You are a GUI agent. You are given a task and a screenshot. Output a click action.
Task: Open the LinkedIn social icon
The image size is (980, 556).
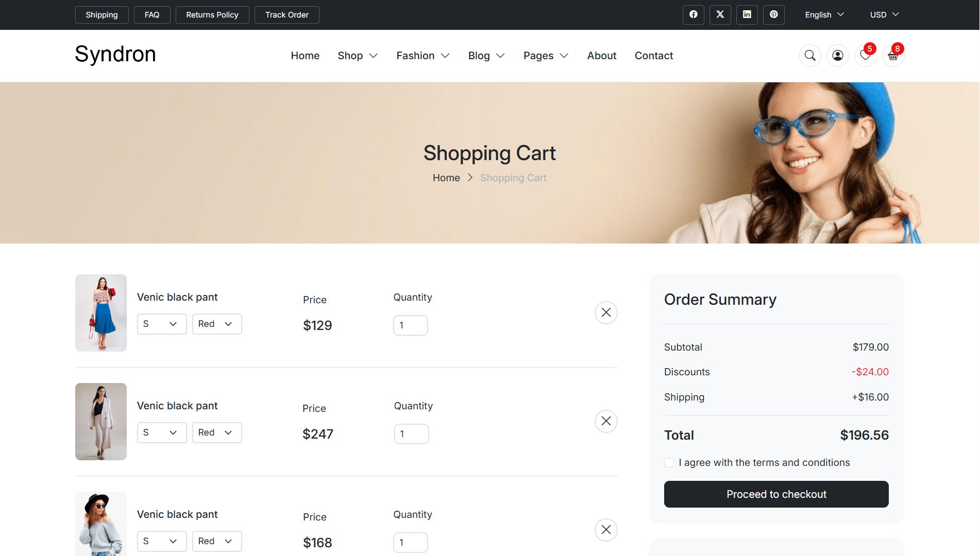coord(747,15)
